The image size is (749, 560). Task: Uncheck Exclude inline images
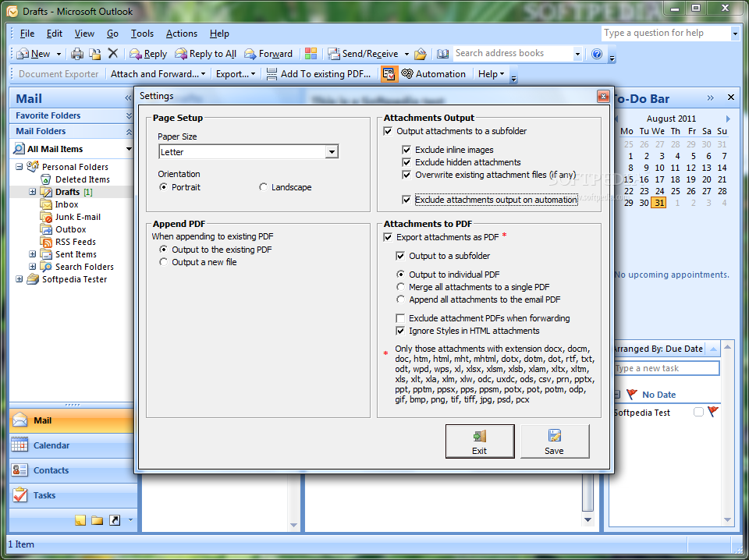tap(406, 150)
